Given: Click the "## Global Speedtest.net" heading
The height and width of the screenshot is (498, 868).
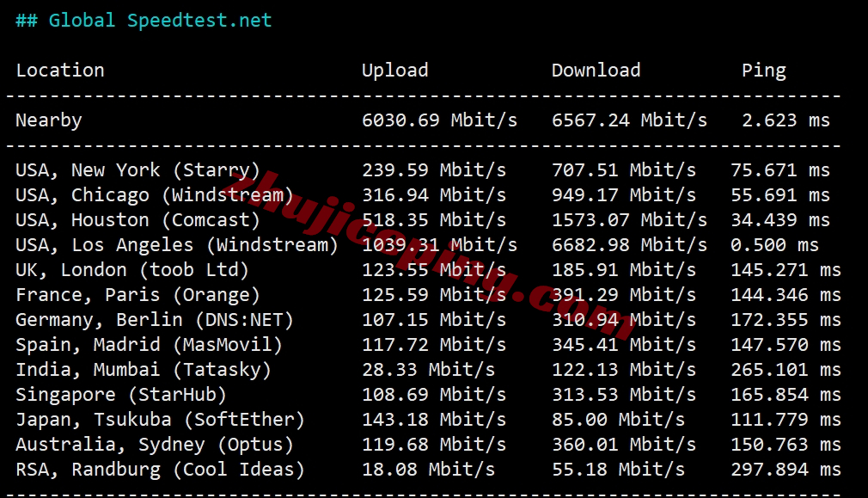Looking at the screenshot, I should [144, 21].
